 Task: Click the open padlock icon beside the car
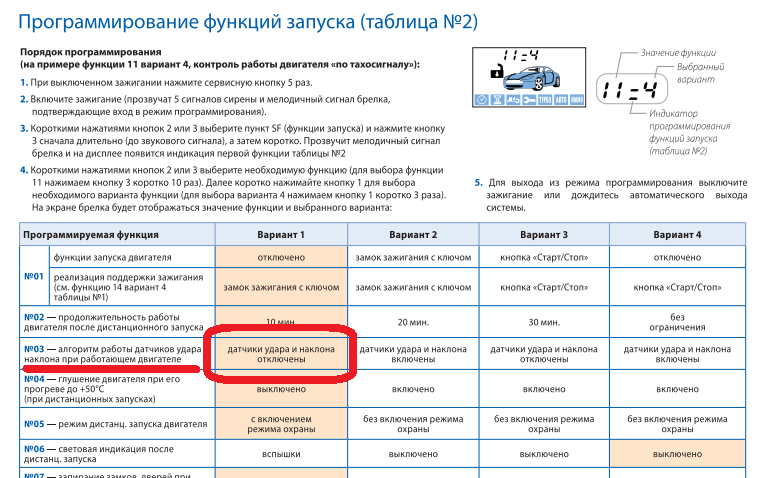point(496,72)
